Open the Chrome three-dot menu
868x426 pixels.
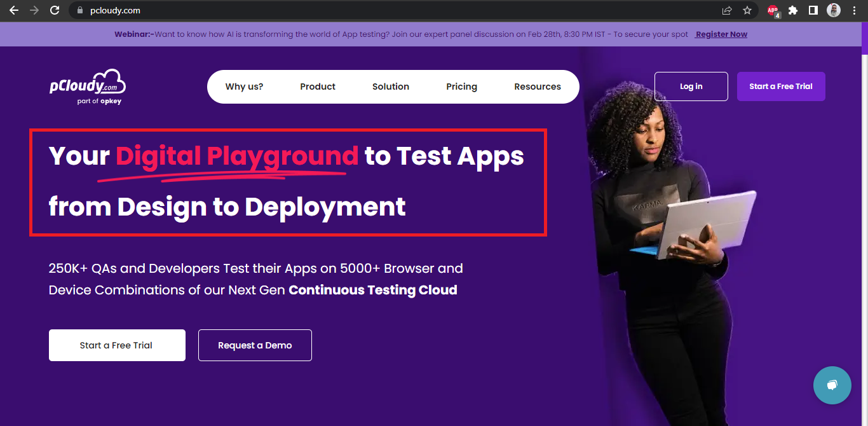854,10
